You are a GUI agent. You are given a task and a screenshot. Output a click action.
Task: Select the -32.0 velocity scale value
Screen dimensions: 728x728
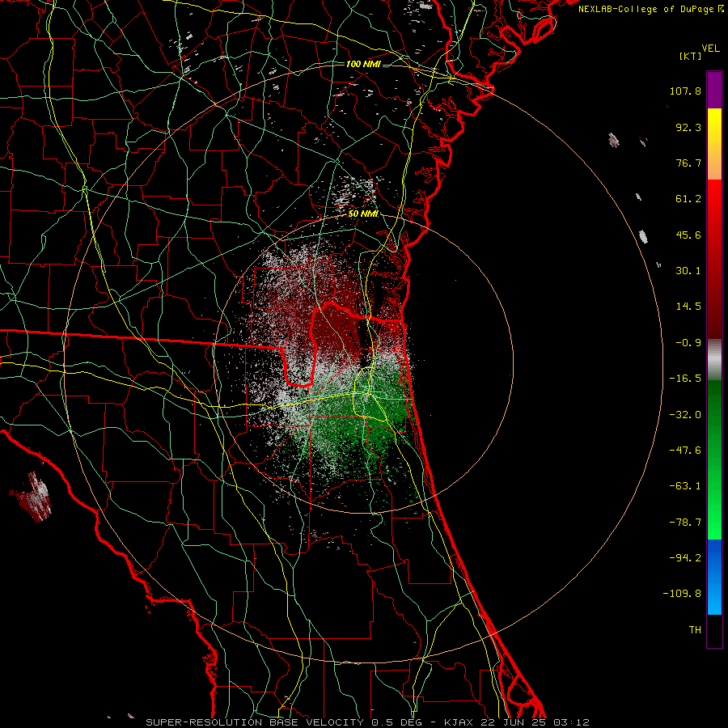(x=685, y=415)
